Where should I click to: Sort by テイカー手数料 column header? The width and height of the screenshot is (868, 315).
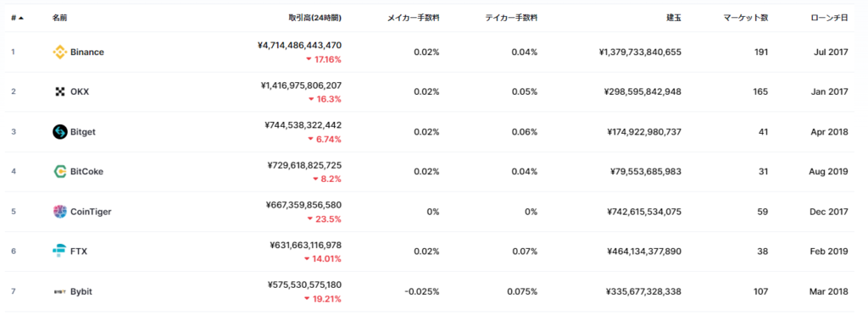tap(511, 18)
